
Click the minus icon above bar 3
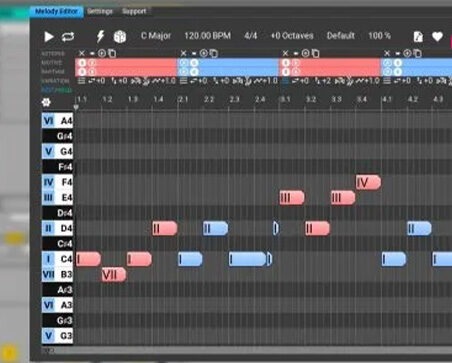tap(296, 53)
